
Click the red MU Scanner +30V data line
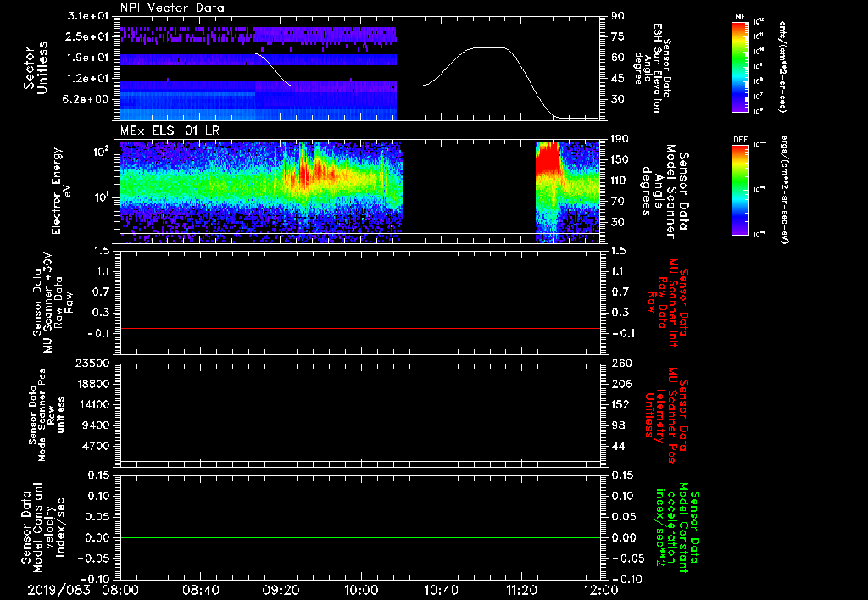click(360, 328)
